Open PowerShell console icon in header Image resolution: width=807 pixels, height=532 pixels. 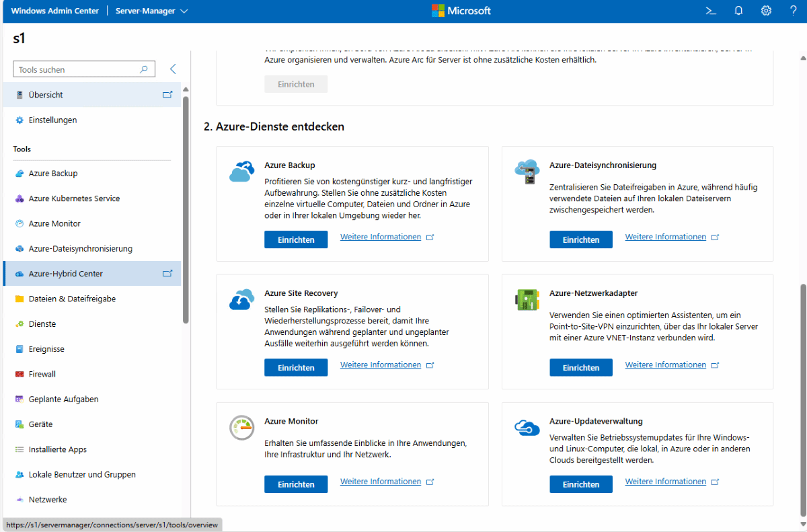(x=710, y=11)
